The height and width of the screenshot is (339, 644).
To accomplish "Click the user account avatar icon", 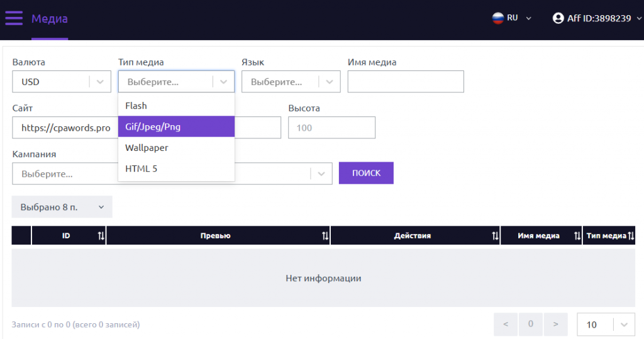I will coord(558,18).
